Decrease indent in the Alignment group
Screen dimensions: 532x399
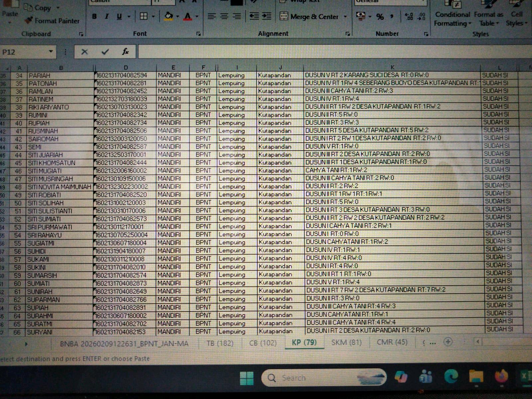coord(254,16)
